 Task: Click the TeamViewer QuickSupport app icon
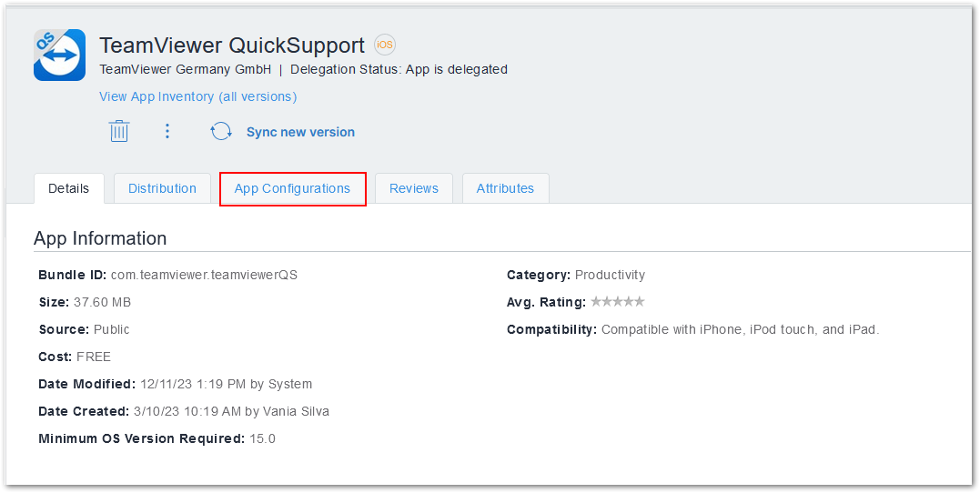pyautogui.click(x=59, y=55)
